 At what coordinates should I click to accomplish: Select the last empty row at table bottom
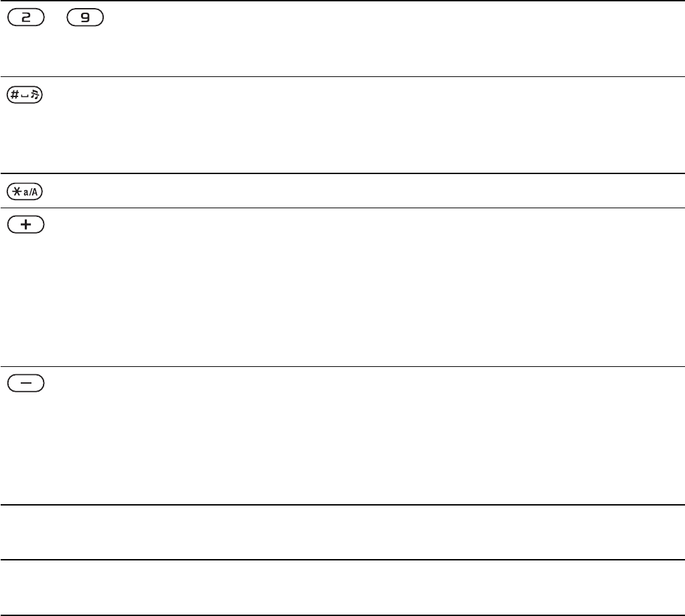click(x=343, y=587)
